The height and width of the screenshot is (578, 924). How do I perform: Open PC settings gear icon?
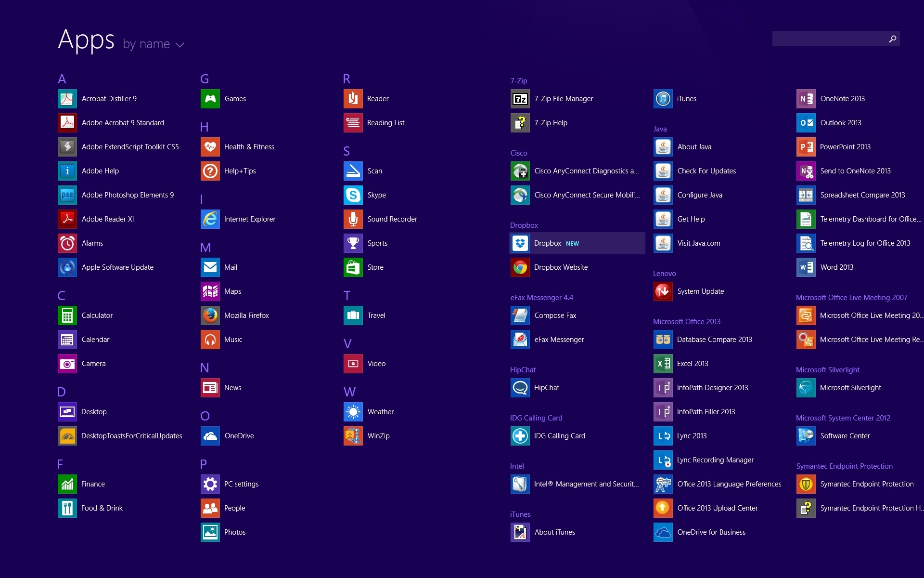(210, 484)
